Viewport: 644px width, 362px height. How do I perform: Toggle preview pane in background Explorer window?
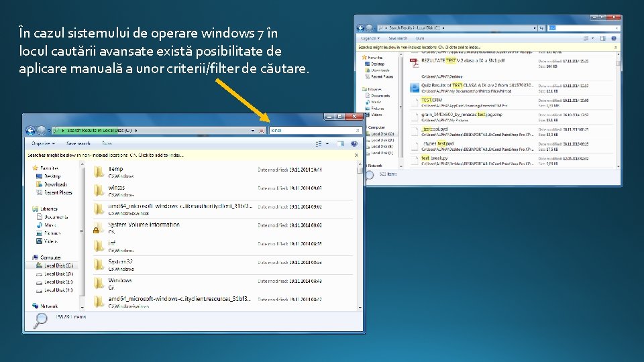603,38
